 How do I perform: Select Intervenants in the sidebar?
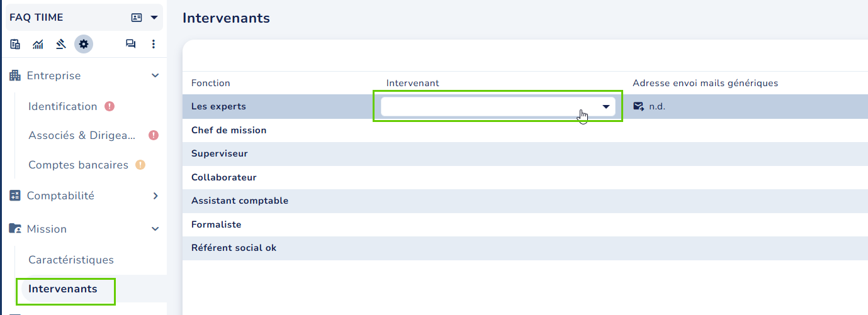point(63,289)
